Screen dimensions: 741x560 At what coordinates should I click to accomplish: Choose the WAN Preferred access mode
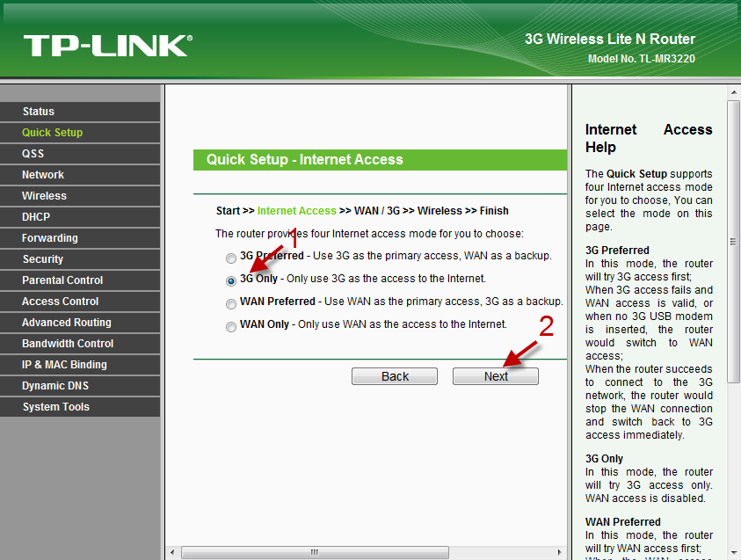[x=230, y=303]
